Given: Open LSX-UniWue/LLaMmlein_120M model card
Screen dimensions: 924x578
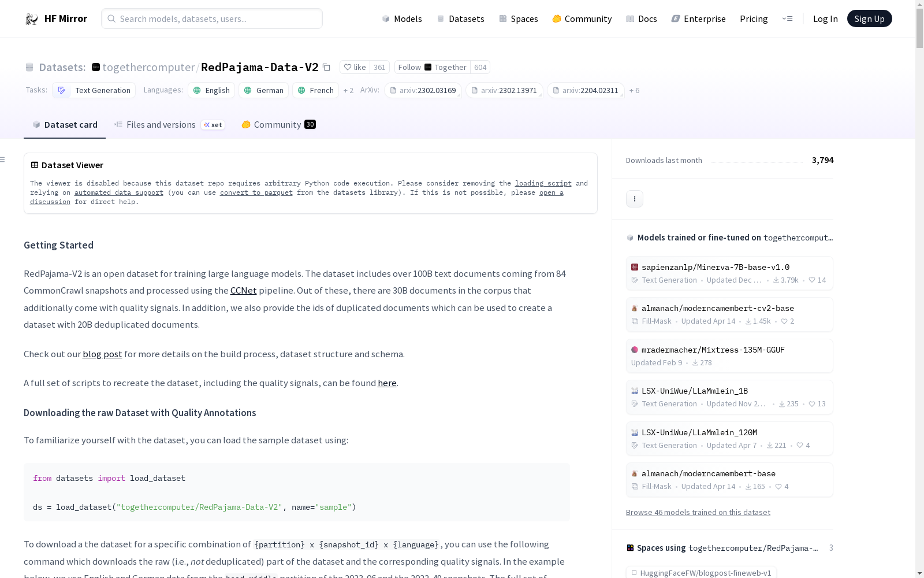Looking at the screenshot, I should [x=729, y=439].
